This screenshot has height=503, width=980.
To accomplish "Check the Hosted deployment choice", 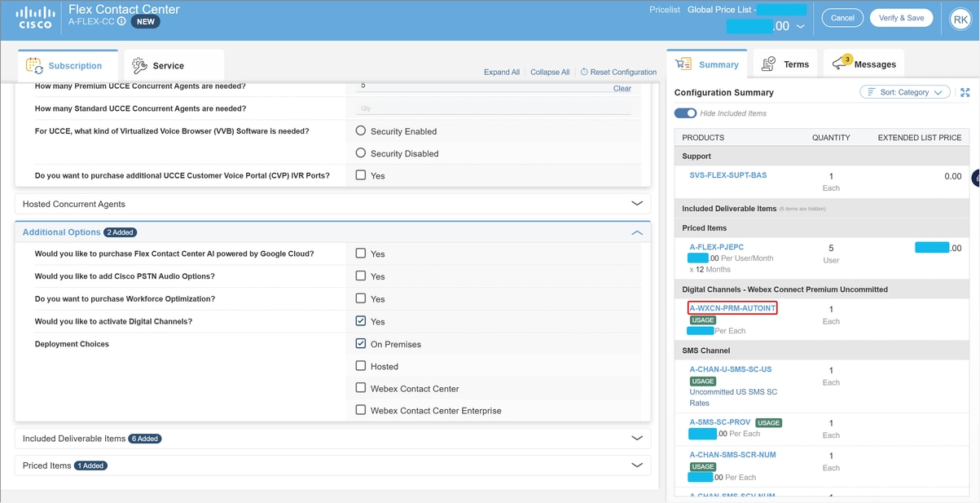I will click(361, 366).
